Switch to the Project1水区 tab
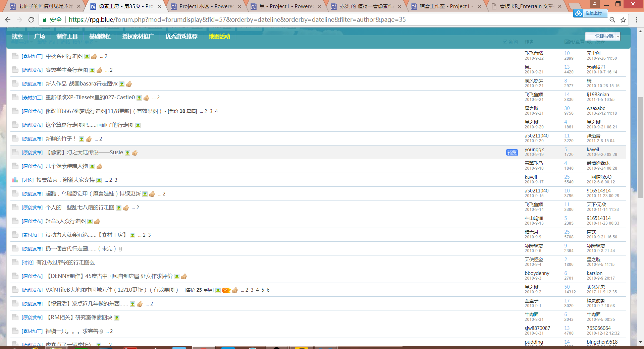This screenshot has height=349, width=644. coord(206,6)
